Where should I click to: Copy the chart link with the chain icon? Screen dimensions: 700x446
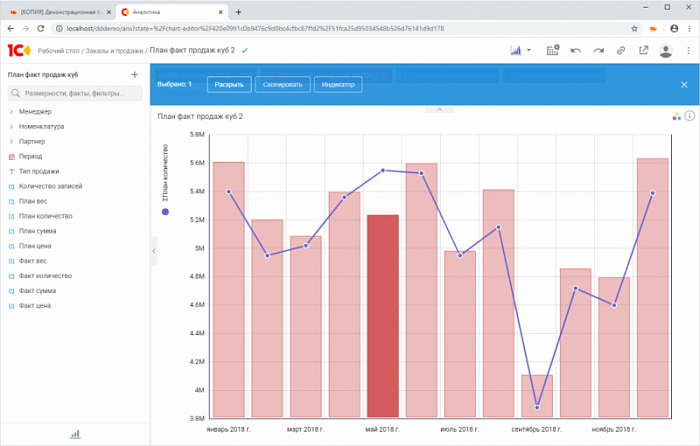pyautogui.click(x=621, y=50)
